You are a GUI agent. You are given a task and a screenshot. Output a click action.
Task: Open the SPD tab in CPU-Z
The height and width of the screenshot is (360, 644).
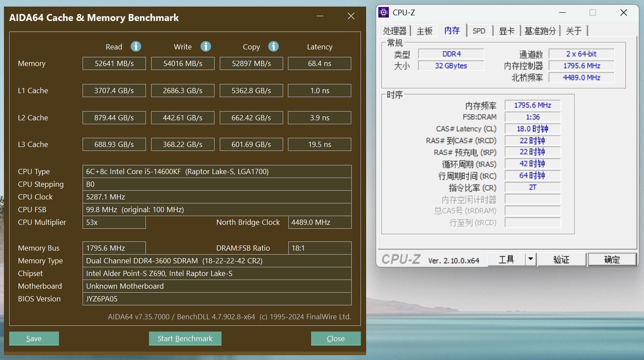tap(479, 31)
